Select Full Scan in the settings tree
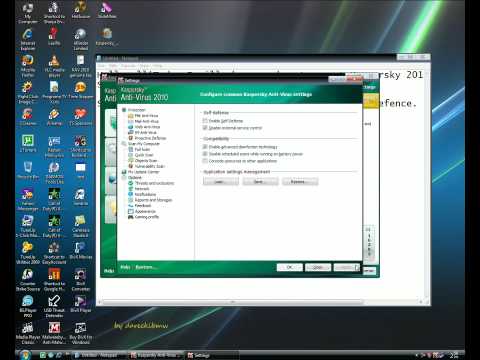Viewport: 480px width, 360px height. [x=142, y=149]
